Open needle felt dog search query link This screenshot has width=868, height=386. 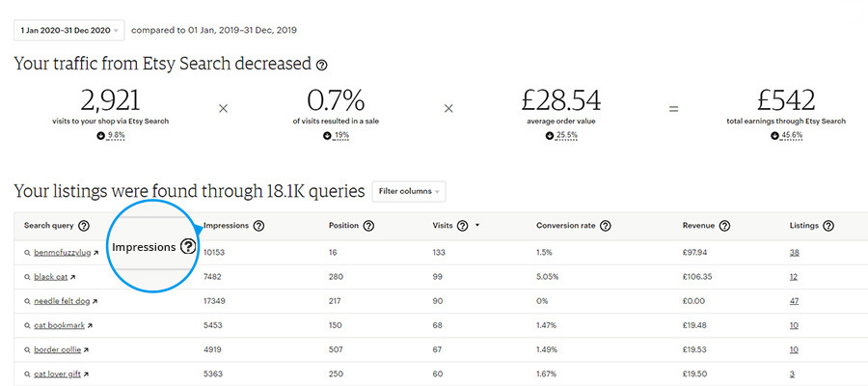pyautogui.click(x=62, y=301)
